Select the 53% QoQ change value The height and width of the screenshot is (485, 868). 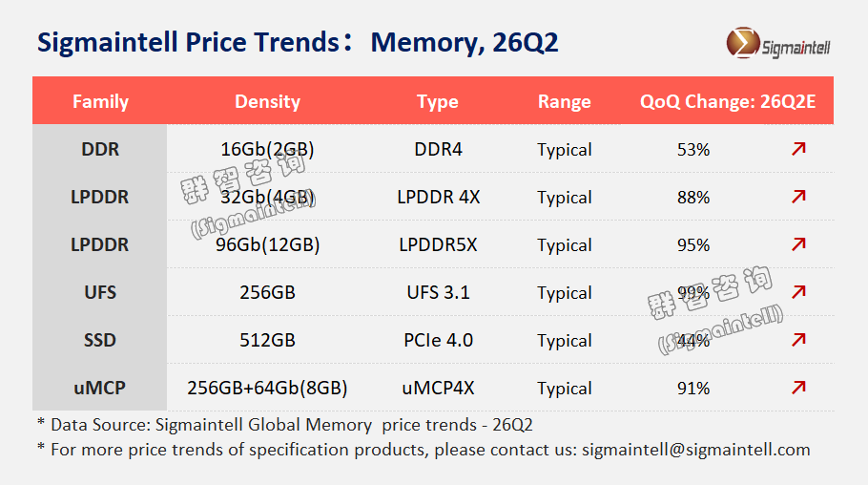pyautogui.click(x=693, y=149)
